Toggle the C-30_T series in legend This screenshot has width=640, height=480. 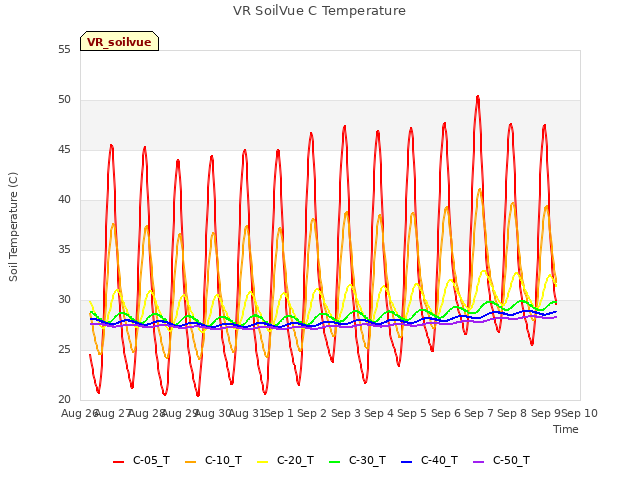[358, 460]
